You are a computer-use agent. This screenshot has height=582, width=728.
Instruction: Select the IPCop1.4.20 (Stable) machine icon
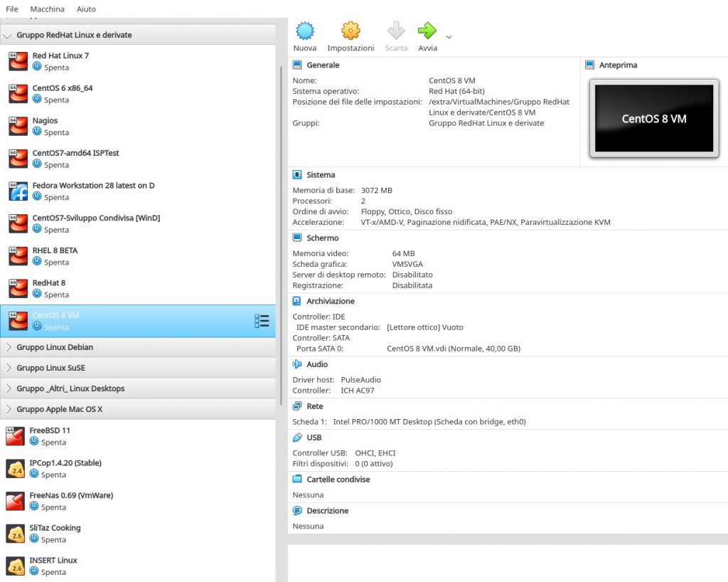pos(16,469)
